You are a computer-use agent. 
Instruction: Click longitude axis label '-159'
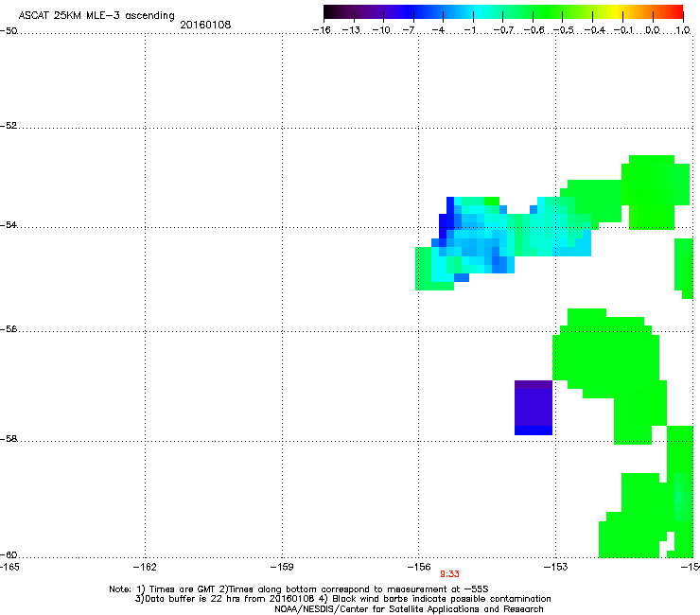coord(282,567)
